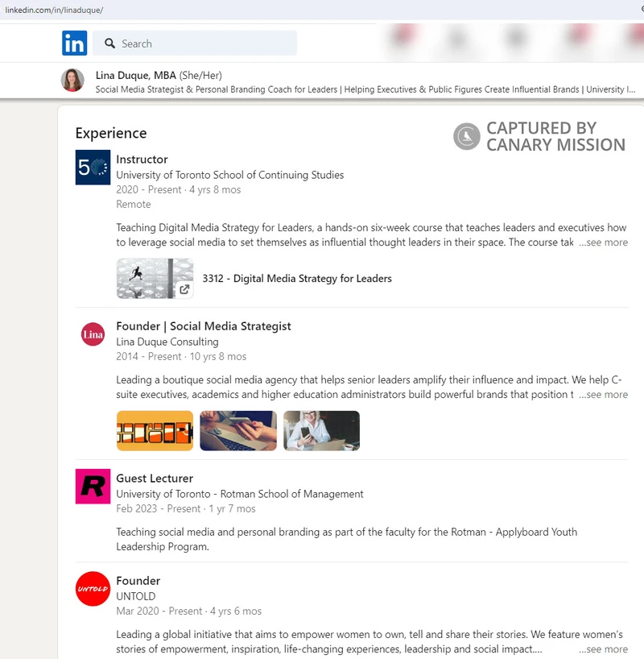Viewport: 644px width, 659px height.
Task: Focus the LinkedIn Search field
Action: point(195,44)
